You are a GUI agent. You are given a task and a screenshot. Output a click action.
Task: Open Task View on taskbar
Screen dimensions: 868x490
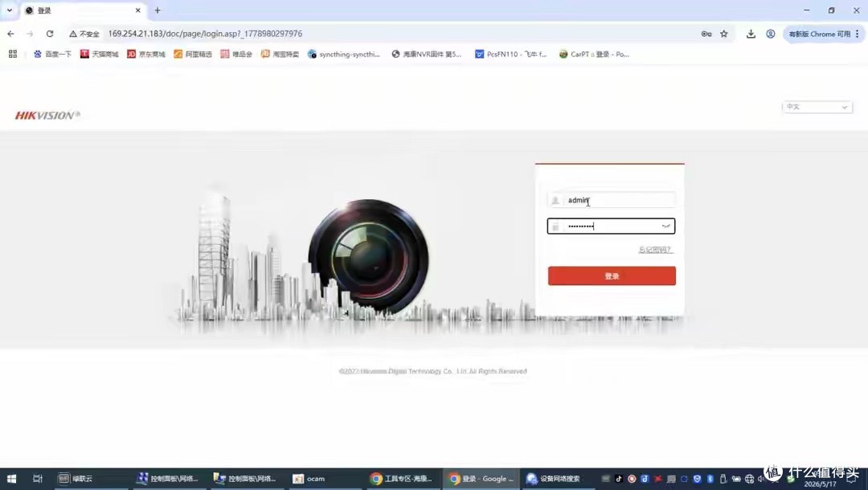(x=38, y=479)
